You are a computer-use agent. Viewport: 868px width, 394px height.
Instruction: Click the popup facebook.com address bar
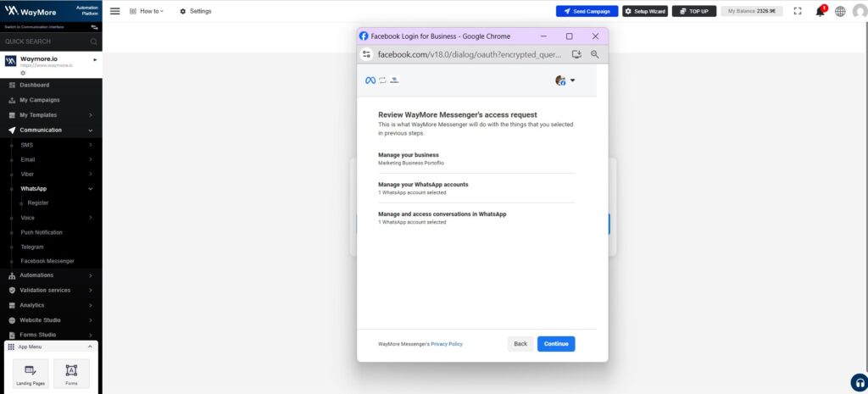pyautogui.click(x=470, y=54)
